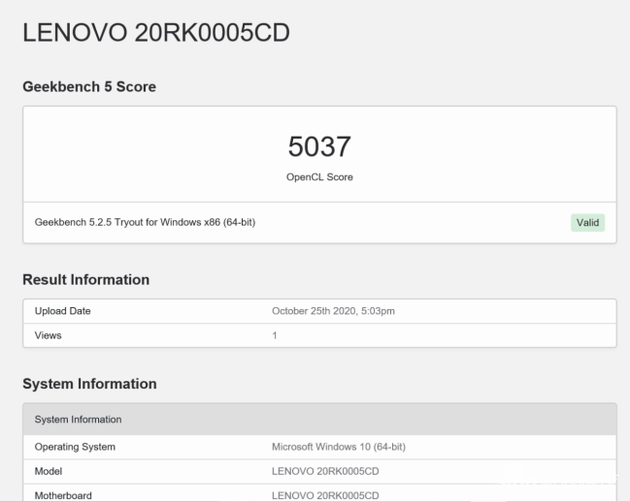Click the 5037 score number

pyautogui.click(x=319, y=147)
